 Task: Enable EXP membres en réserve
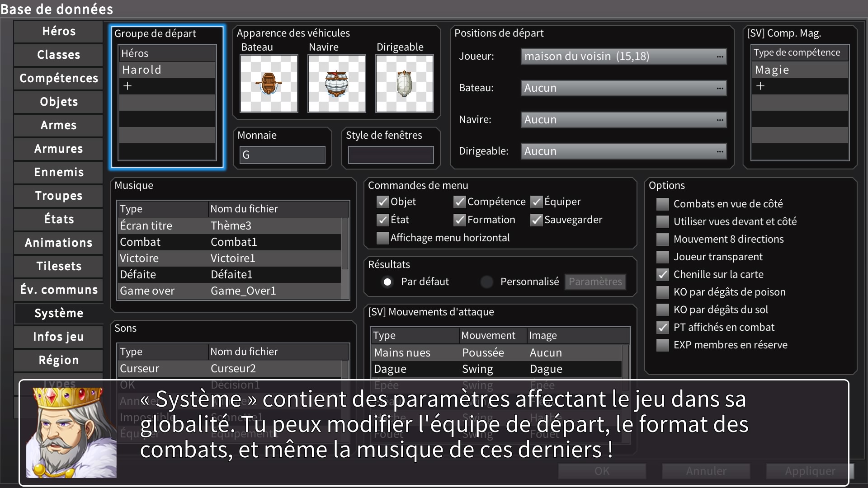click(663, 345)
